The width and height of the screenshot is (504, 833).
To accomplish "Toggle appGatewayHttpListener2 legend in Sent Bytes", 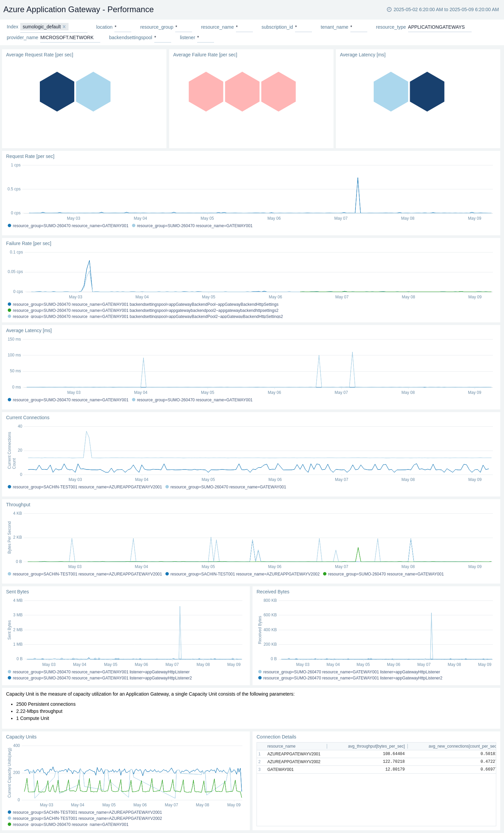I will tap(100, 678).
